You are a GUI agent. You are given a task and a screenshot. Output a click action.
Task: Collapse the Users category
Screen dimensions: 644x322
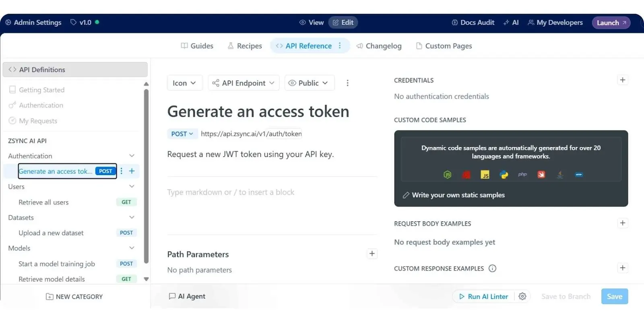(132, 186)
